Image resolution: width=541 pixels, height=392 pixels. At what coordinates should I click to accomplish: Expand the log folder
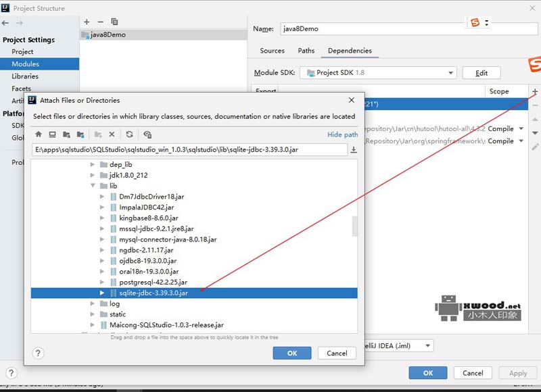(x=93, y=303)
